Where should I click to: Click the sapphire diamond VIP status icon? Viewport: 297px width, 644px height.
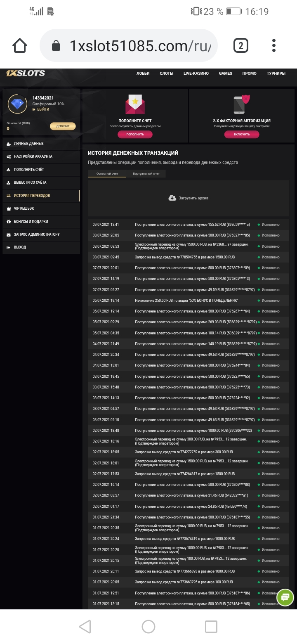18,104
